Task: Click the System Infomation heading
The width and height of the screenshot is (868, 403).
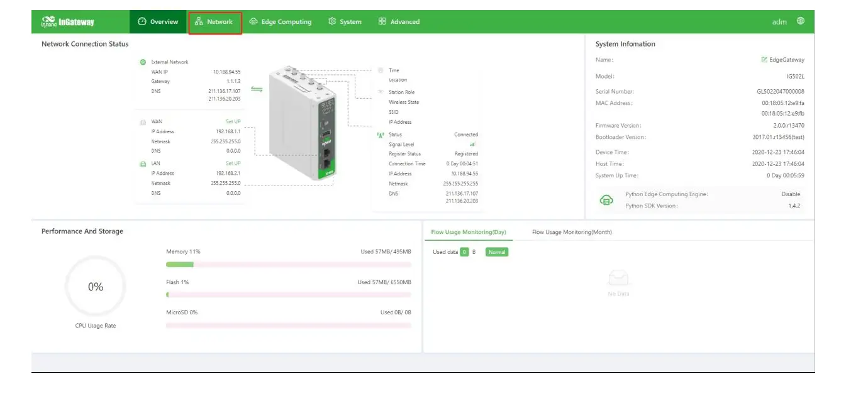Action: click(x=625, y=44)
